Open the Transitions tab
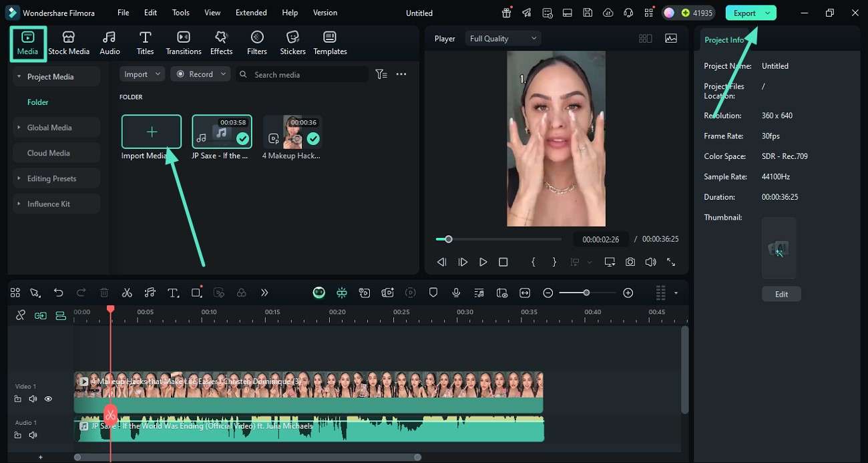Screen dimensions: 868x463 pyautogui.click(x=184, y=43)
